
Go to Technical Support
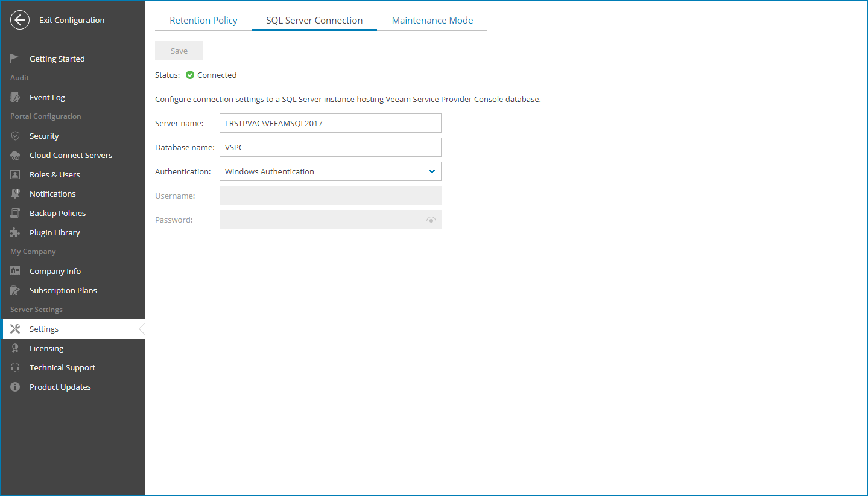pos(73,367)
